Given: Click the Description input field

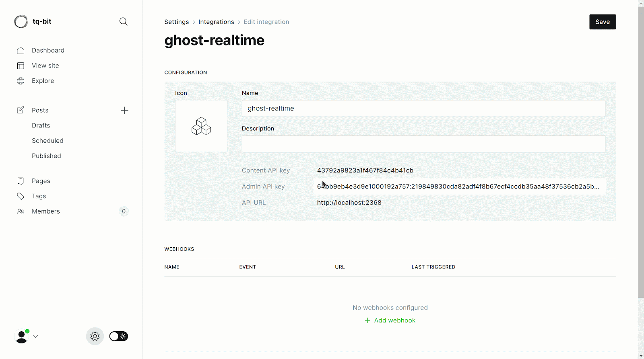Looking at the screenshot, I should 423,144.
